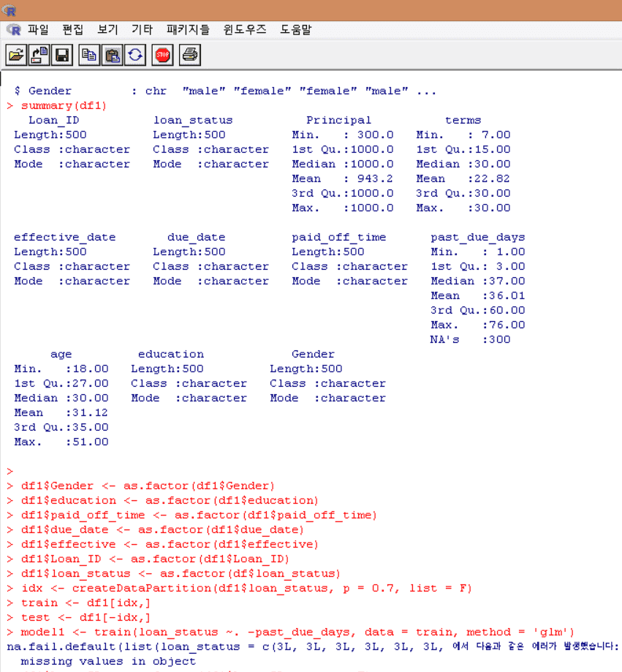Click the past_due_days Max. 76.00 value
622x672 pixels.
[507, 325]
